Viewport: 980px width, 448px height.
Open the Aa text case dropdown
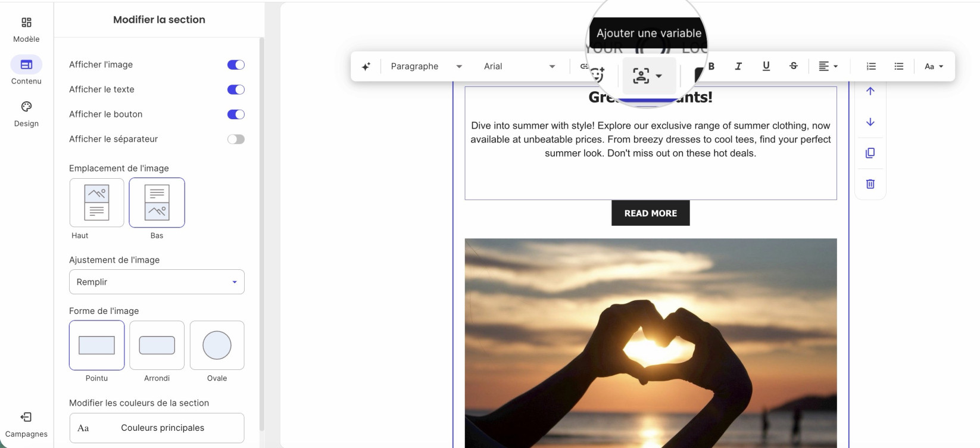pos(934,66)
